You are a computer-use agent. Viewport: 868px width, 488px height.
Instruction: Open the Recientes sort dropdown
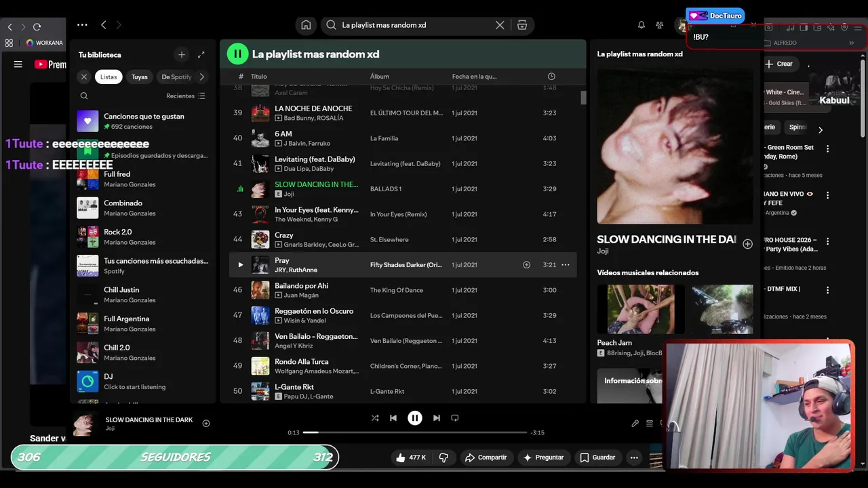pos(186,96)
